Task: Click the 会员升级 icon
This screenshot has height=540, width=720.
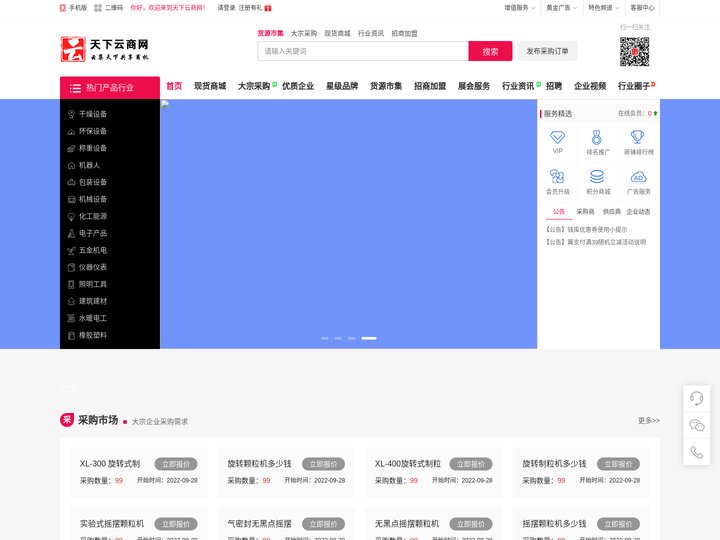Action: tap(557, 176)
